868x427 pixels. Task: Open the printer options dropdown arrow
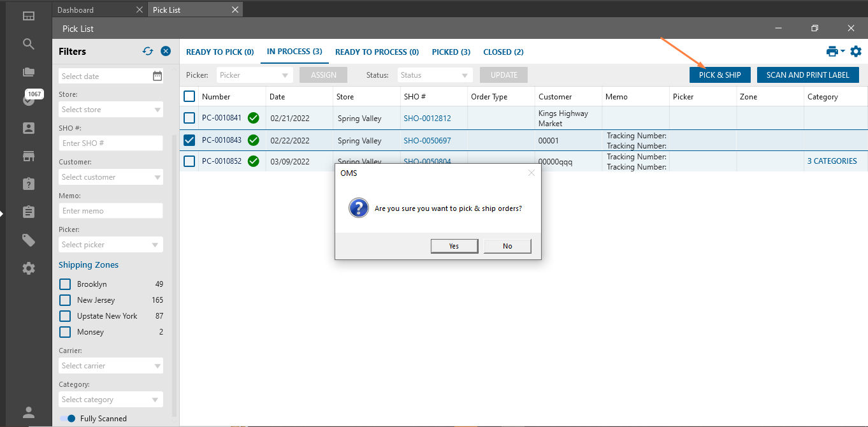point(843,51)
